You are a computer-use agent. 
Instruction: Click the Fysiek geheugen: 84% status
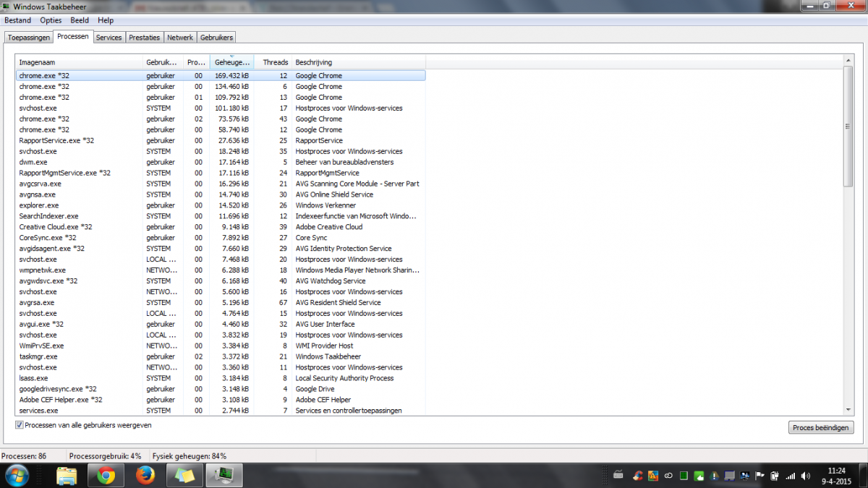pos(190,456)
